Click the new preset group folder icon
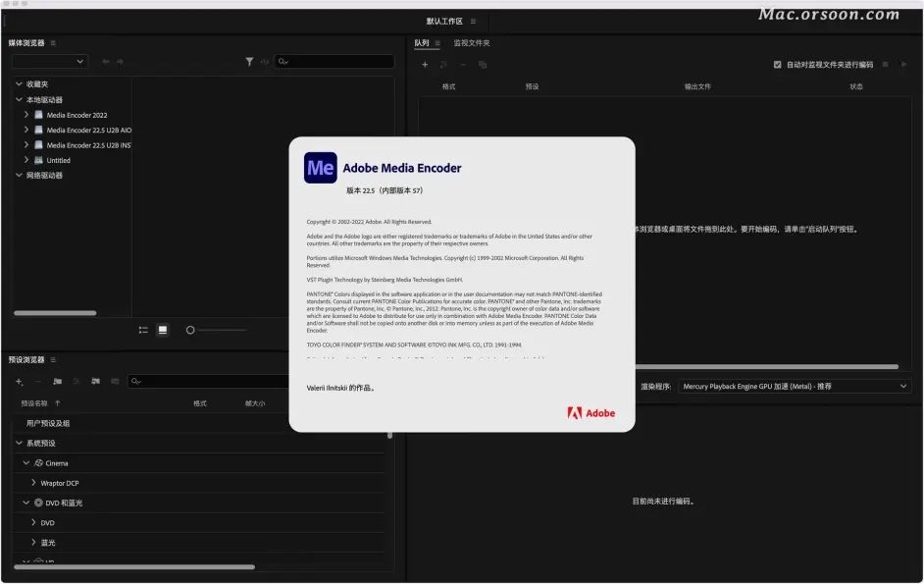 coord(57,382)
